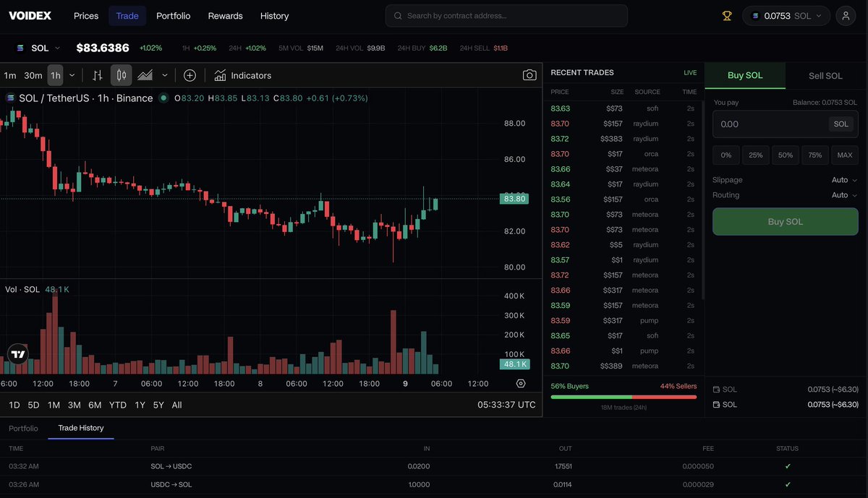The image size is (868, 498).
Task: Set amount to 75%
Action: point(815,155)
